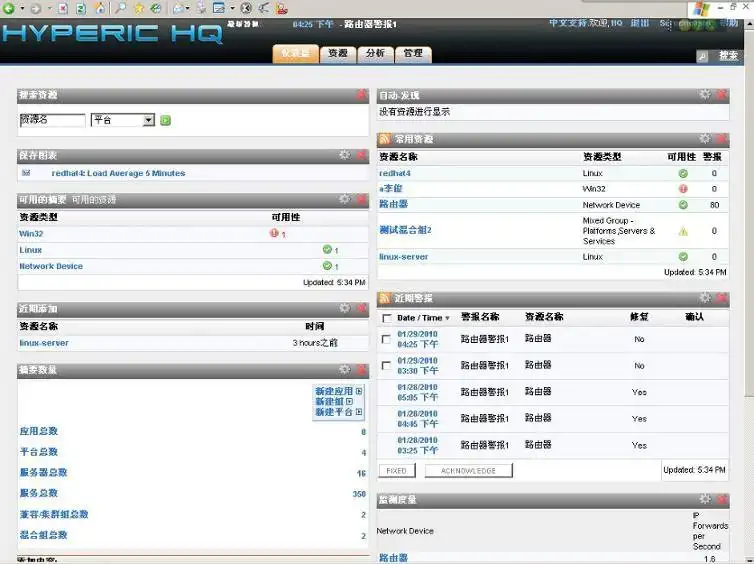
Task: Open the 01/28/2010 05:05 alert link
Action: click(417, 392)
